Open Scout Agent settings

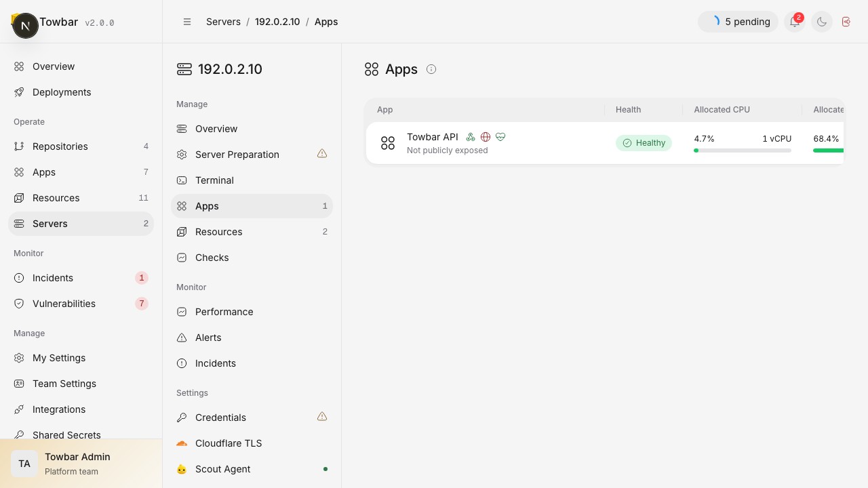point(252,469)
